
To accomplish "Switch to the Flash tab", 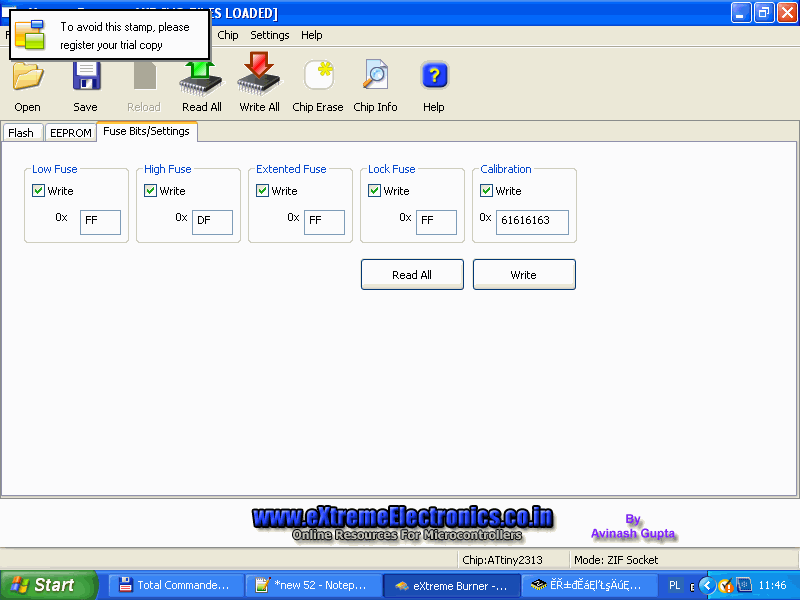I will pos(21,133).
